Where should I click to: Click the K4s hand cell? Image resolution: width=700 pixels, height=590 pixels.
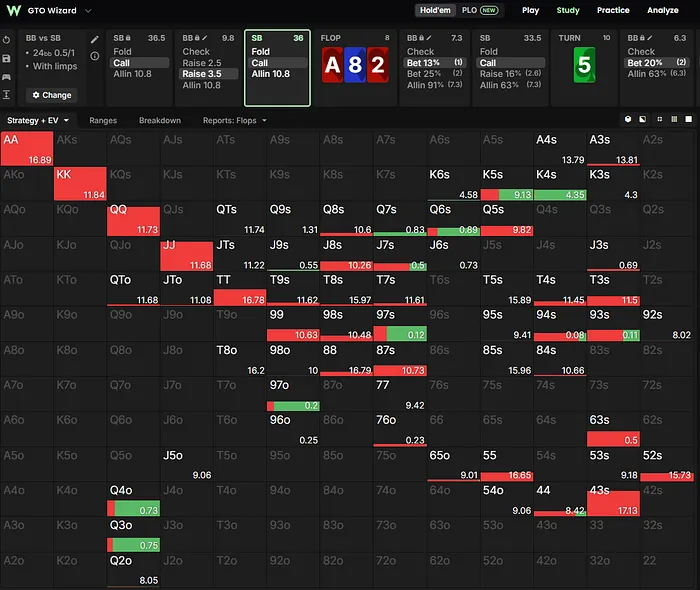click(560, 183)
